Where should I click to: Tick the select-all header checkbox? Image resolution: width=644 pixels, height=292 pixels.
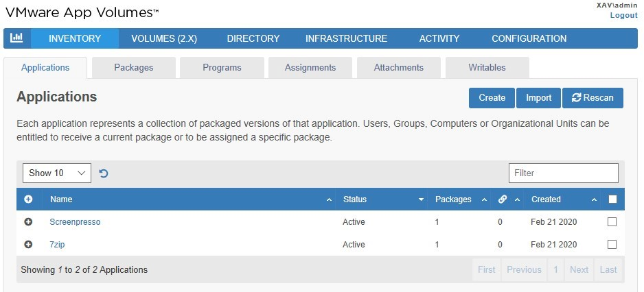[612, 199]
